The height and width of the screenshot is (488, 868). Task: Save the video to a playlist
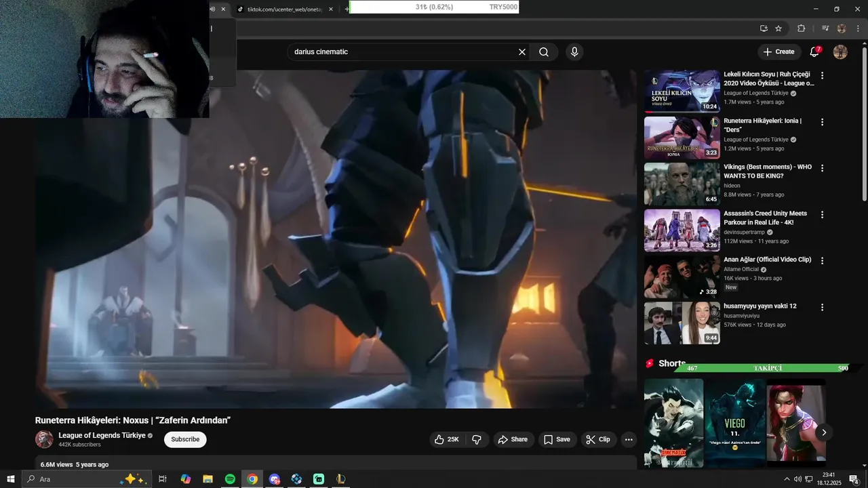tap(557, 439)
